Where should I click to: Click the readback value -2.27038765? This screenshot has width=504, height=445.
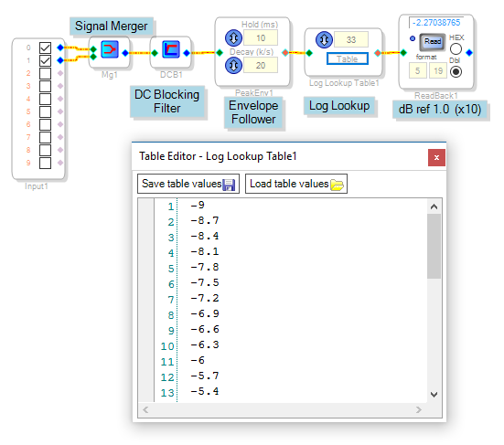tap(436, 23)
